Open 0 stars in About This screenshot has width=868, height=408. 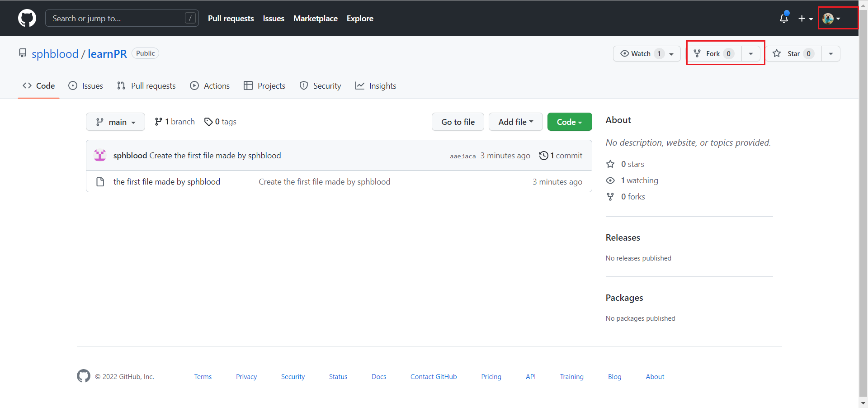point(626,164)
